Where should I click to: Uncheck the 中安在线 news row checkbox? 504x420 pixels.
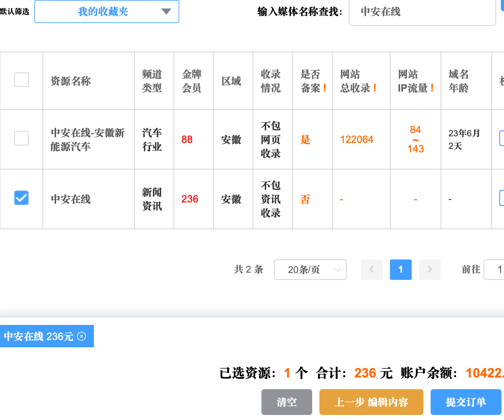click(x=21, y=198)
